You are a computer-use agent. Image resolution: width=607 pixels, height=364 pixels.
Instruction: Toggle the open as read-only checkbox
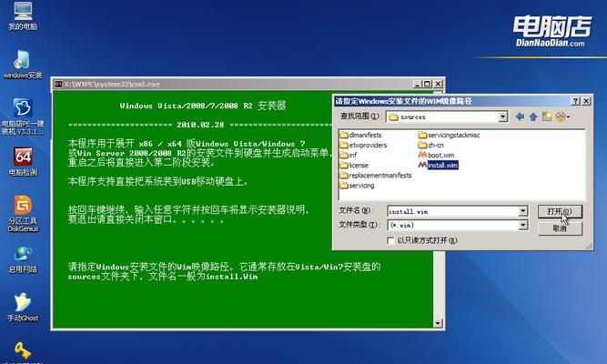tap(390, 240)
